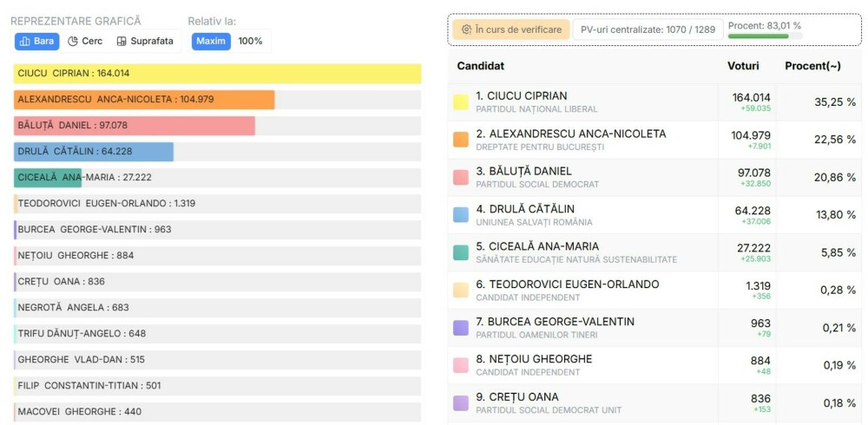Sort the table by Voturi column
The width and height of the screenshot is (868, 425).
(x=743, y=66)
